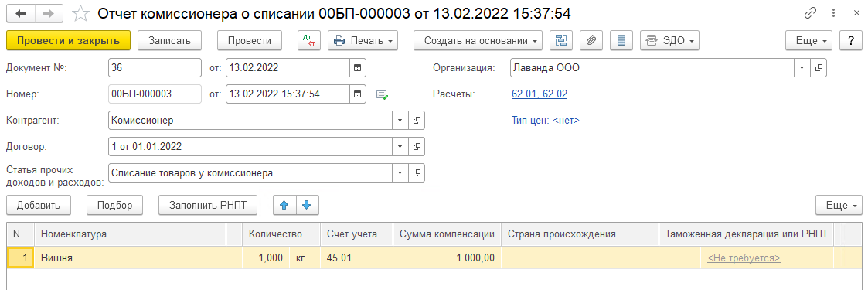Click Записать button
Viewport: 868px width, 290px height.
[x=169, y=40]
